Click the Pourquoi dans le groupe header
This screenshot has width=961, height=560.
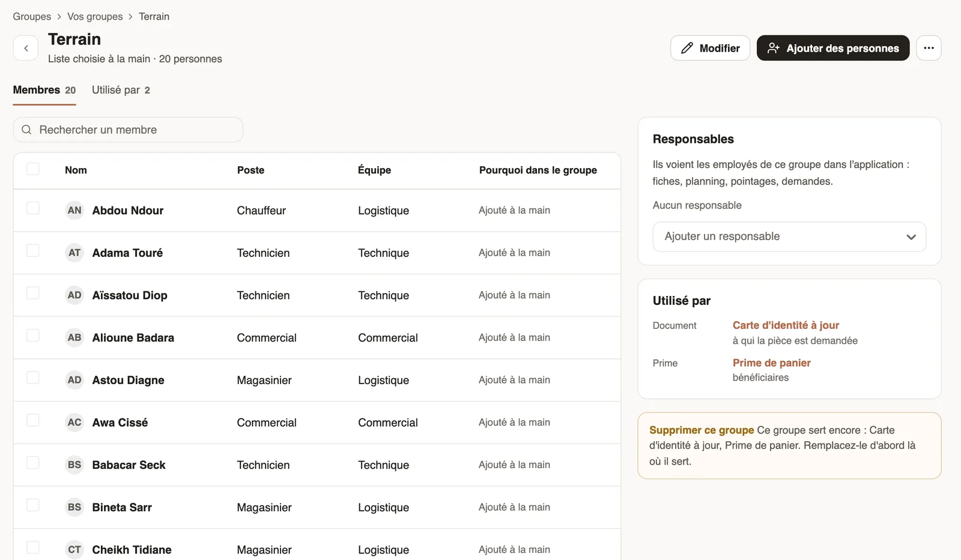(x=538, y=170)
